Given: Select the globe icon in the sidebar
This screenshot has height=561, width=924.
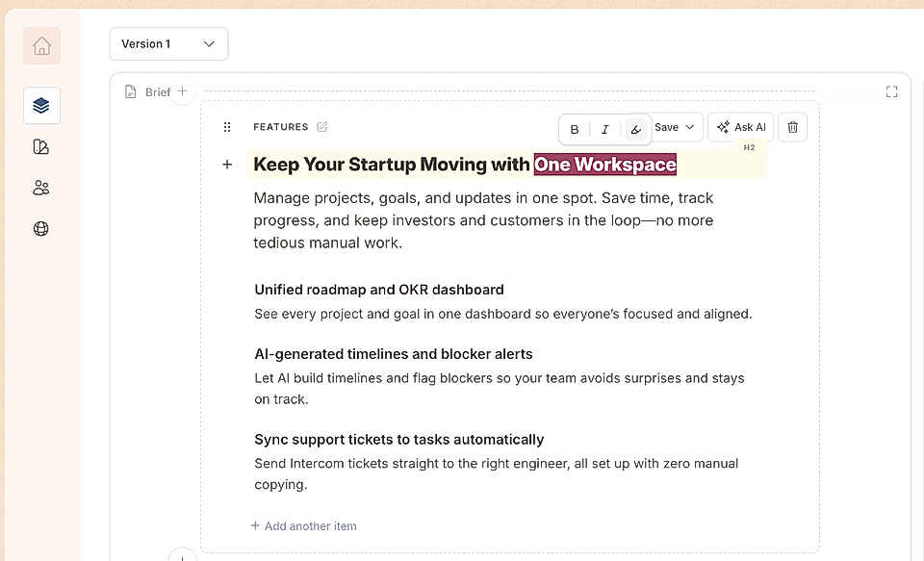Looking at the screenshot, I should point(41,228).
